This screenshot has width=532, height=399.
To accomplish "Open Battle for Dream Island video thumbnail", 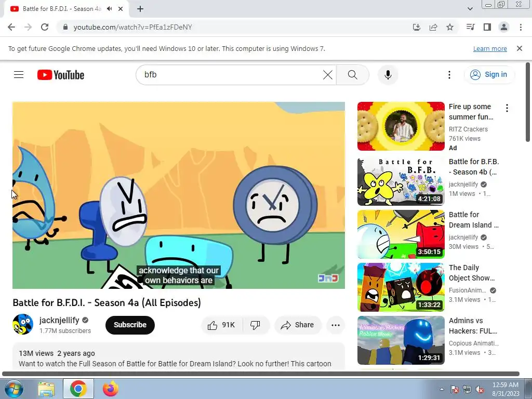I will (401, 234).
